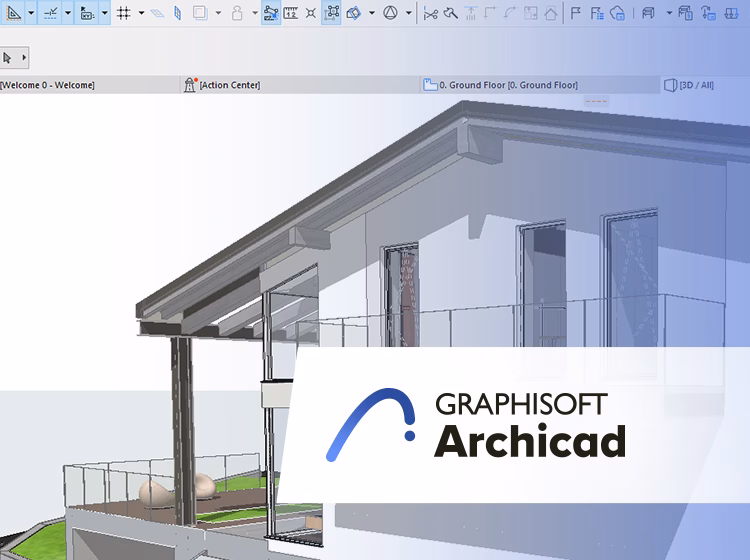Toggle the Guide Lines set square icon
The height and width of the screenshot is (560, 750).
tap(13, 13)
